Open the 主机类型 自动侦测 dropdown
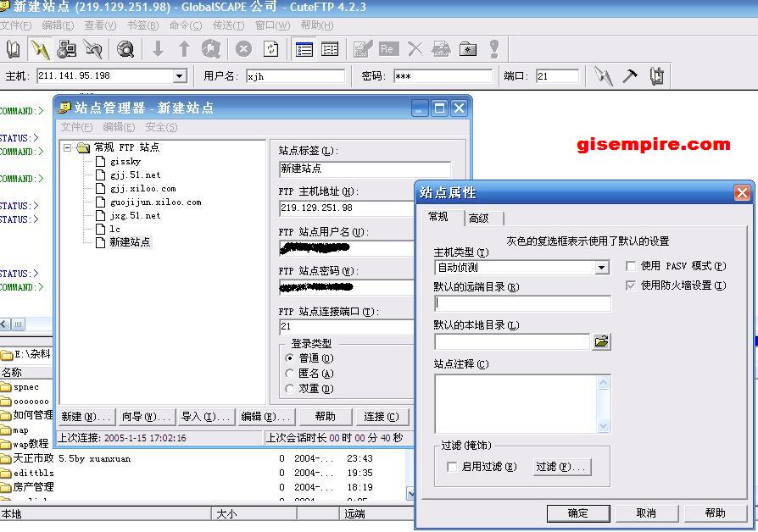This screenshot has width=758, height=532. (601, 267)
